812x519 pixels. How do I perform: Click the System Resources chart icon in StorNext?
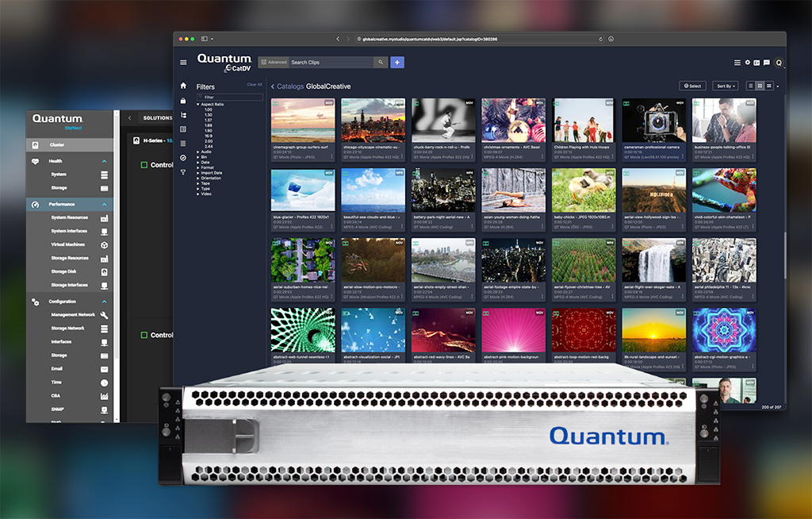(x=104, y=217)
